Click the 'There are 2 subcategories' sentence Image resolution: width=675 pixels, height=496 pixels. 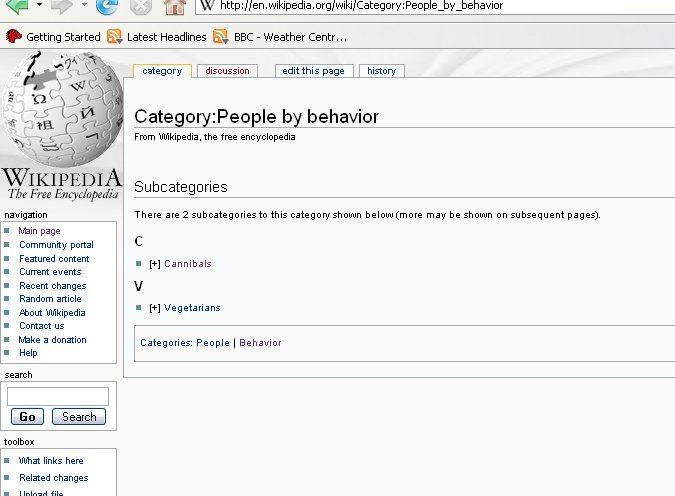(367, 215)
